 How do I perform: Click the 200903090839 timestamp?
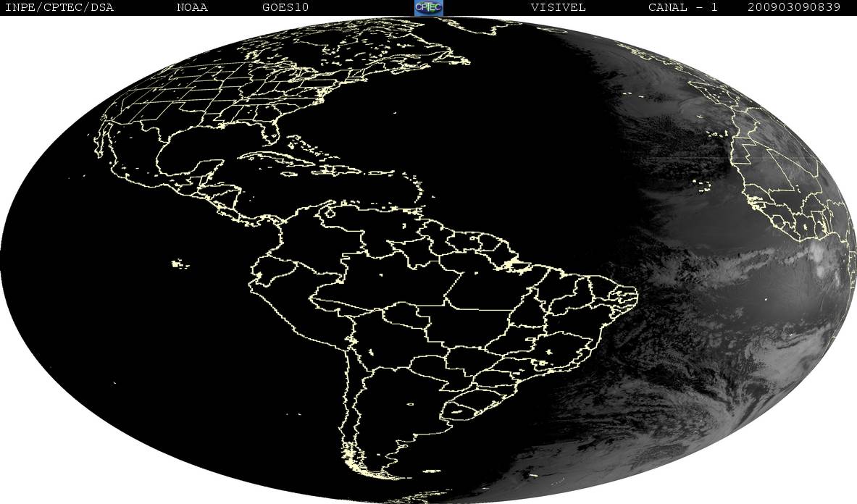point(793,7)
